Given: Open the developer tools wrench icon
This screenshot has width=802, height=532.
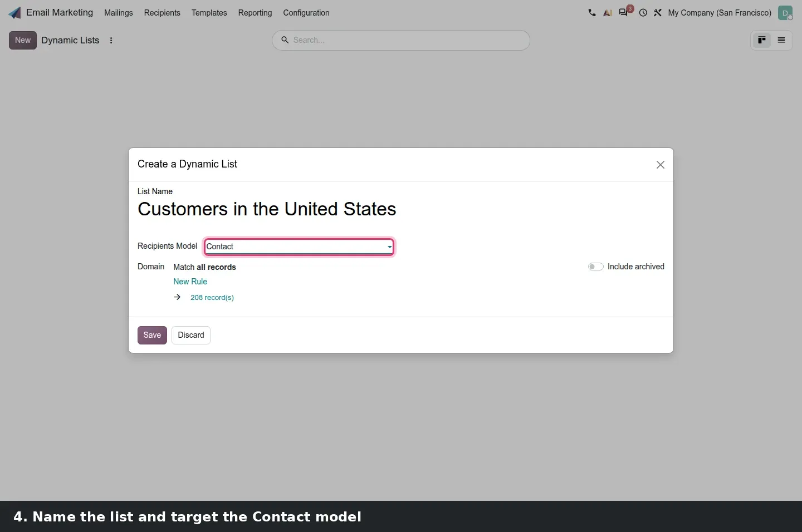Looking at the screenshot, I should tap(658, 13).
